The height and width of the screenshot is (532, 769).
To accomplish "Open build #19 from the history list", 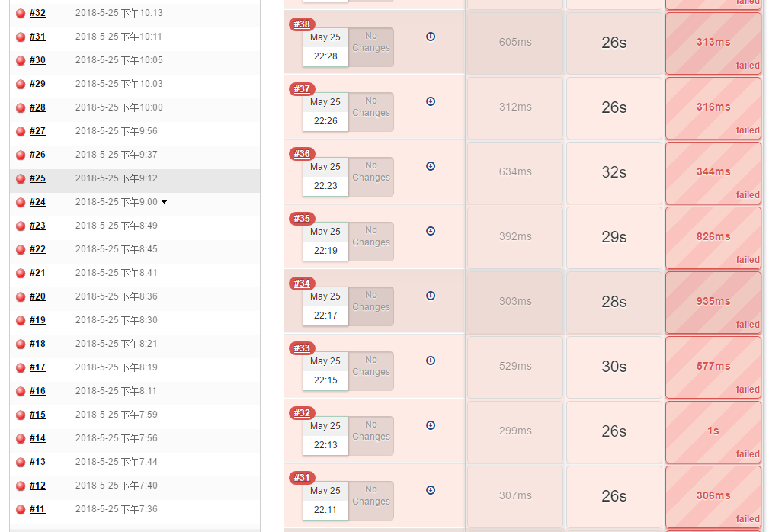I will [x=37, y=320].
